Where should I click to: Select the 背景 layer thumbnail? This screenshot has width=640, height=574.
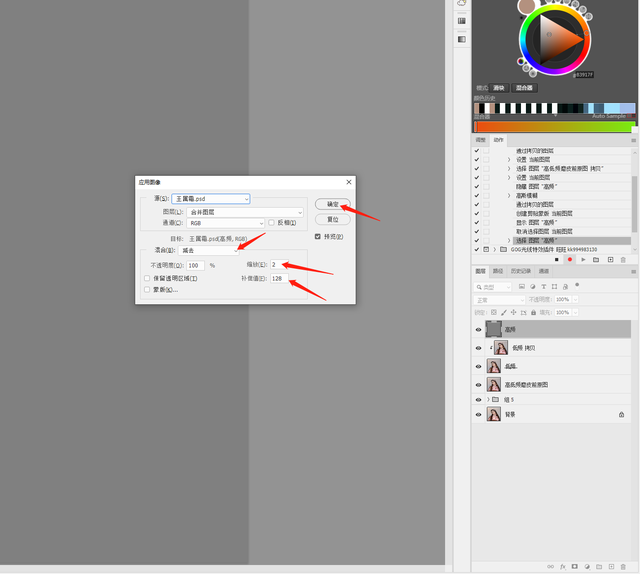click(493, 414)
